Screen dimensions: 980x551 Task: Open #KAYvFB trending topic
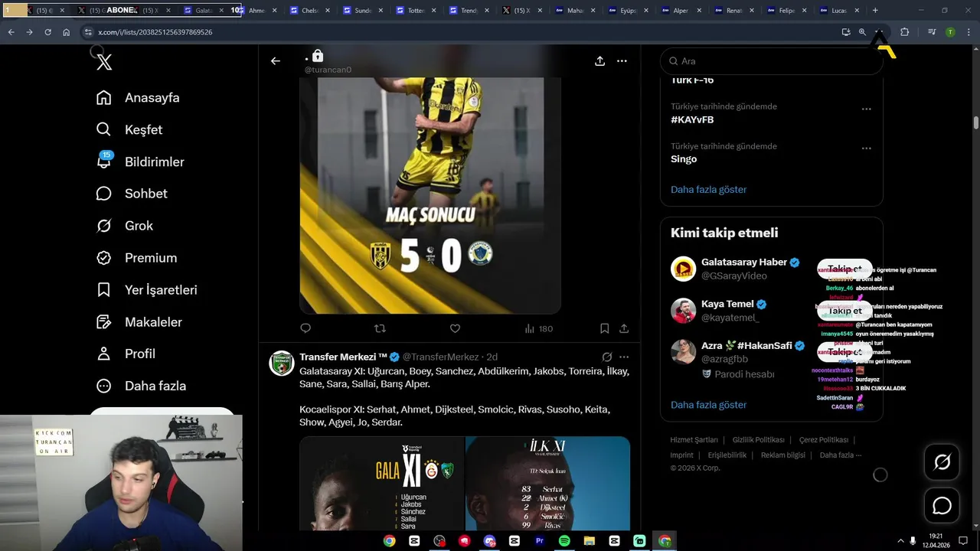tap(692, 120)
